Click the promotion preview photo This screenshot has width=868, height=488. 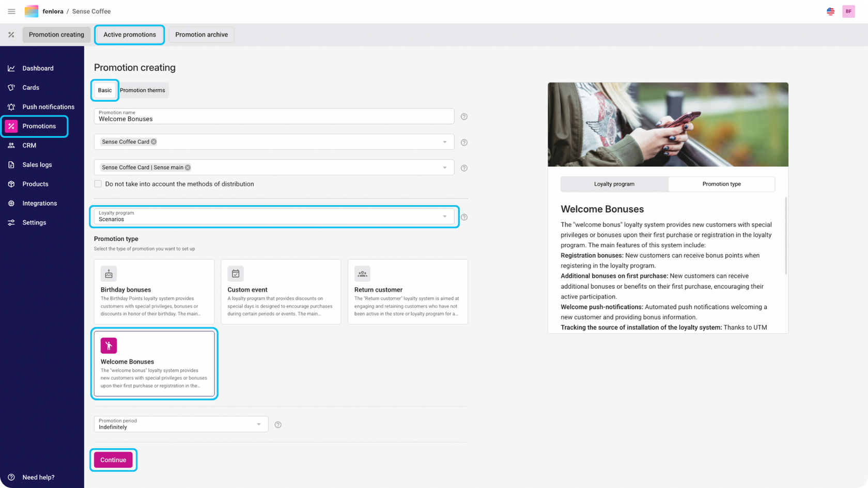pyautogui.click(x=668, y=124)
